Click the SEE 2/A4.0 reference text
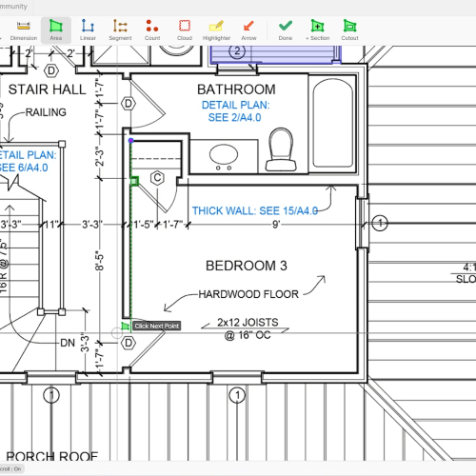 point(234,117)
